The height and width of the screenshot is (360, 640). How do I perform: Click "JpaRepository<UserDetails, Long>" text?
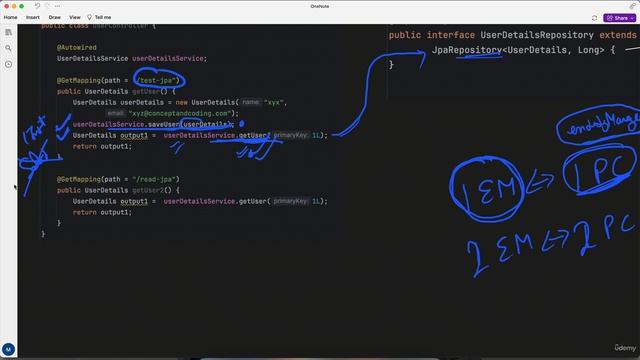tap(518, 50)
